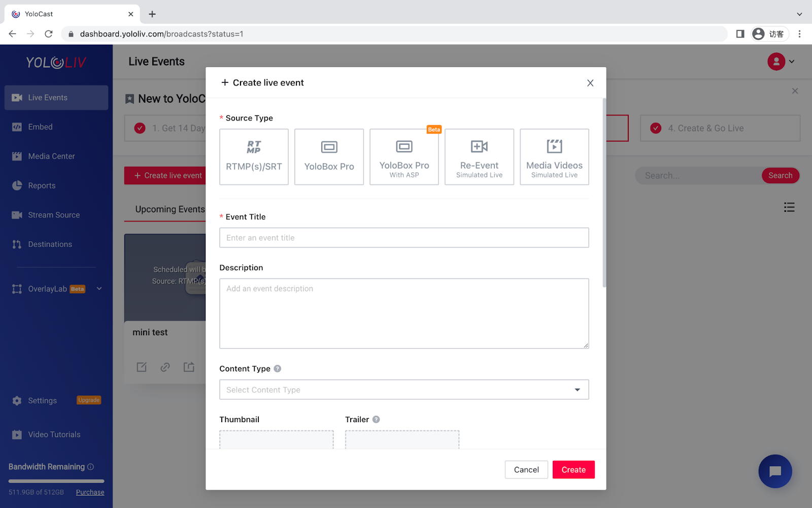This screenshot has width=812, height=508.
Task: Click the Event Title input field
Action: coord(404,238)
